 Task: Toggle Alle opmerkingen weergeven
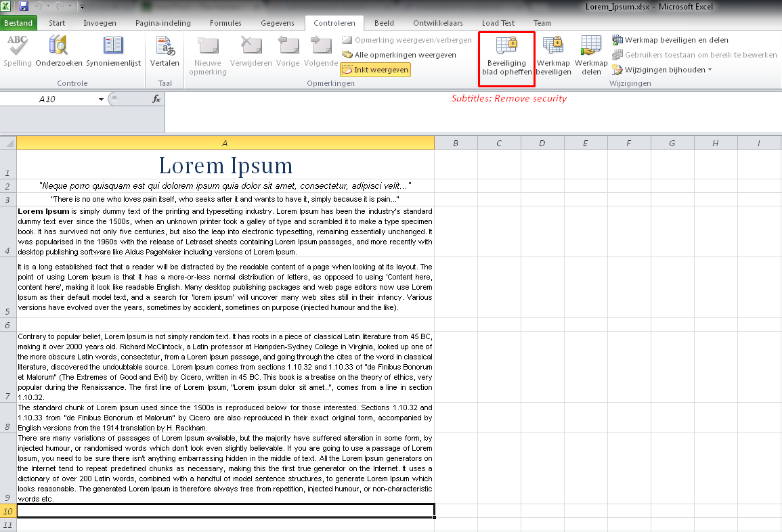coord(399,55)
